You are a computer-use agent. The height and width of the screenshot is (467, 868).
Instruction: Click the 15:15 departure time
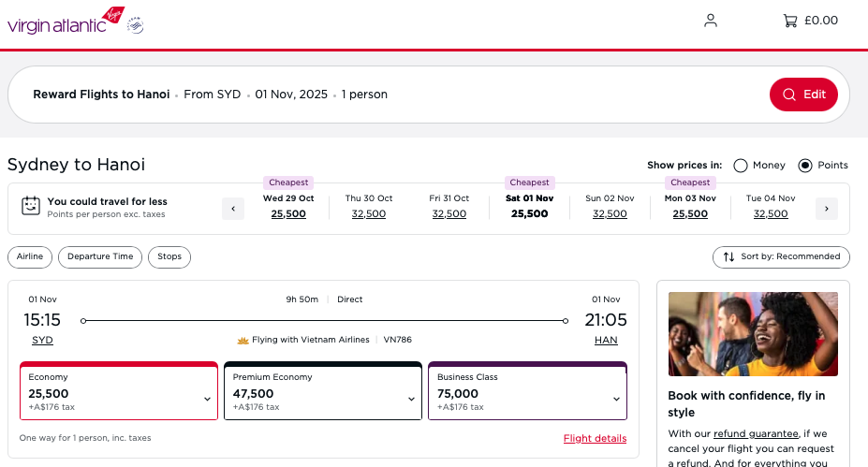pos(42,320)
